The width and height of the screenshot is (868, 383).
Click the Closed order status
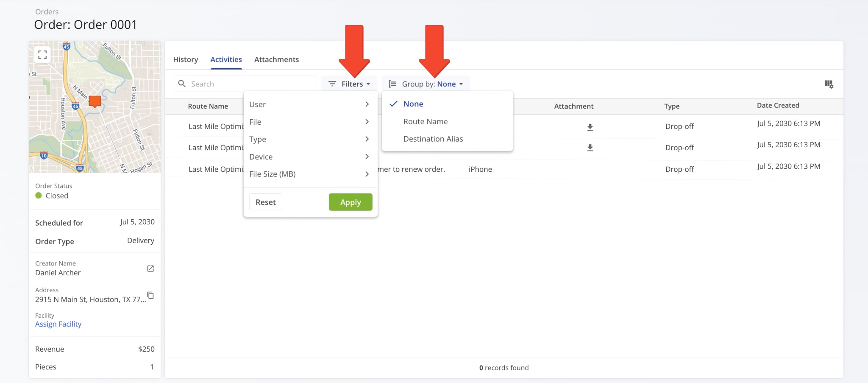pos(52,196)
